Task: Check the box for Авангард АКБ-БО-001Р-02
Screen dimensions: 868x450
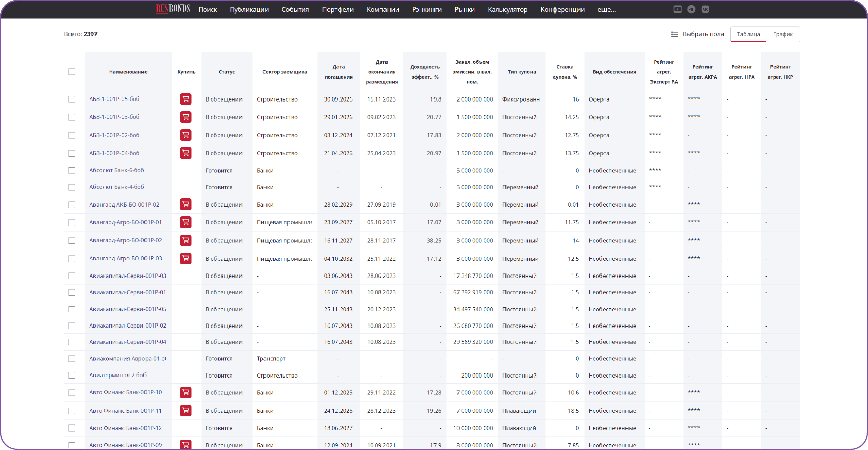Action: [71, 204]
